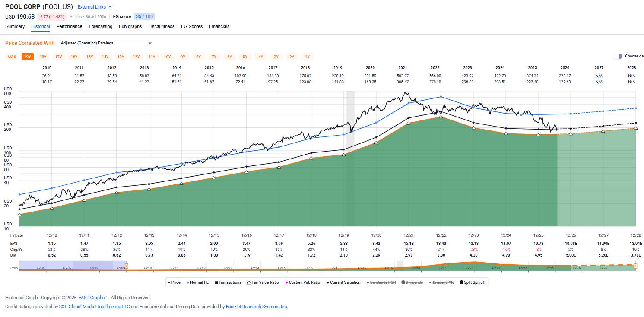The image size is (644, 317).
Task: Select the Historical tab
Action: tap(41, 26)
